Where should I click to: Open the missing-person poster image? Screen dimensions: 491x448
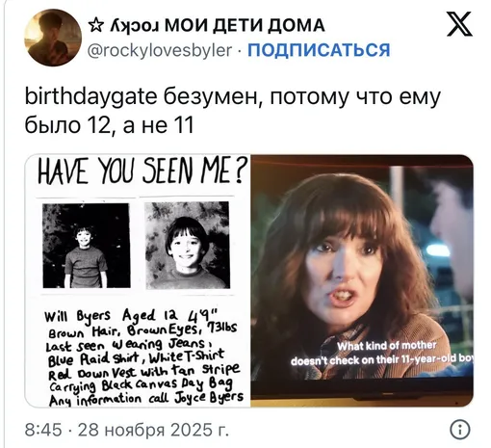coord(138,281)
